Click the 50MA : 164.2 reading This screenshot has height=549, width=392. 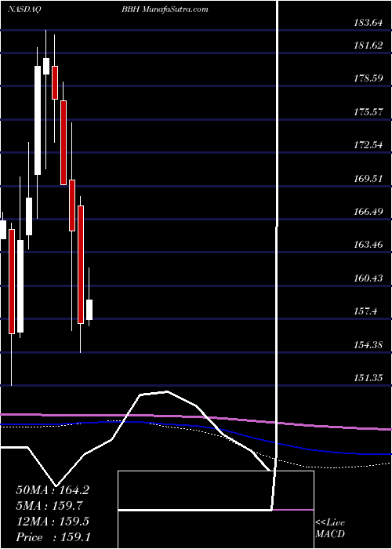click(x=53, y=490)
